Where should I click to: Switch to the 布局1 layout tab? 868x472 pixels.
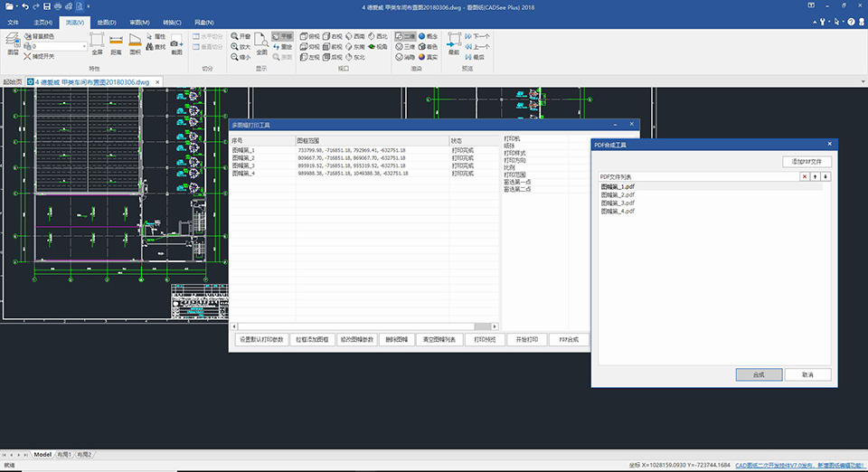63,454
